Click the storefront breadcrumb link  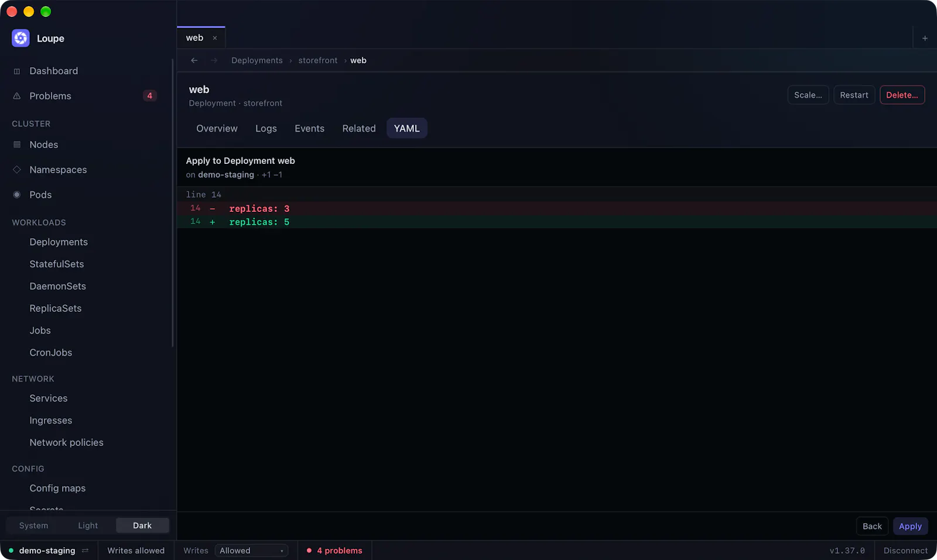point(318,60)
